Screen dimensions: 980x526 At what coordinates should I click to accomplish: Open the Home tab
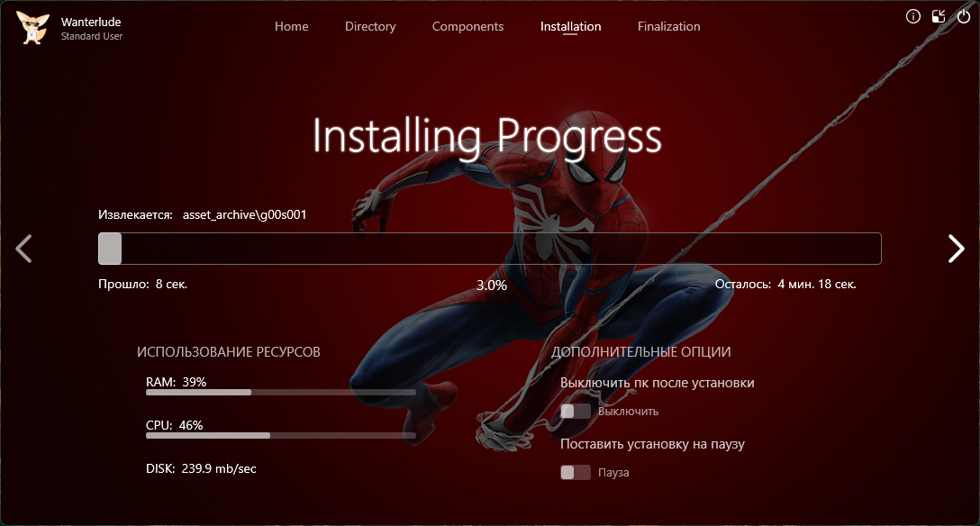coord(291,26)
